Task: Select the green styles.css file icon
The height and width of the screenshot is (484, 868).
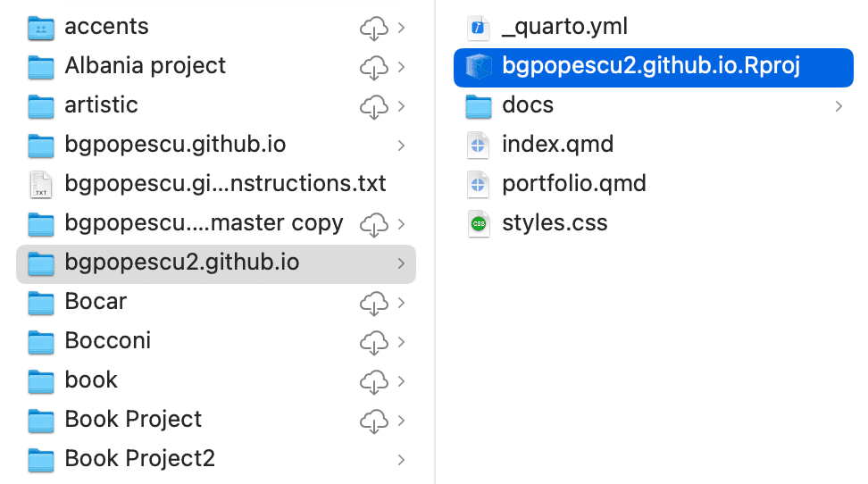Action: 479,223
